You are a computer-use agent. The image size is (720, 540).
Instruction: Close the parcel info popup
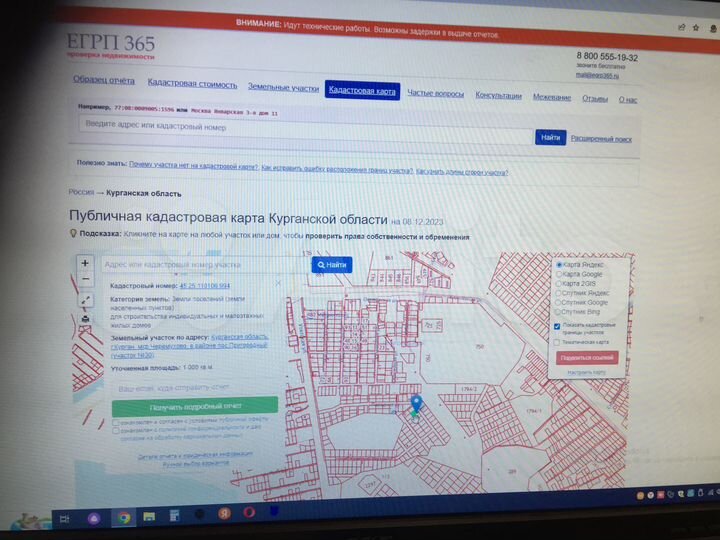278,283
